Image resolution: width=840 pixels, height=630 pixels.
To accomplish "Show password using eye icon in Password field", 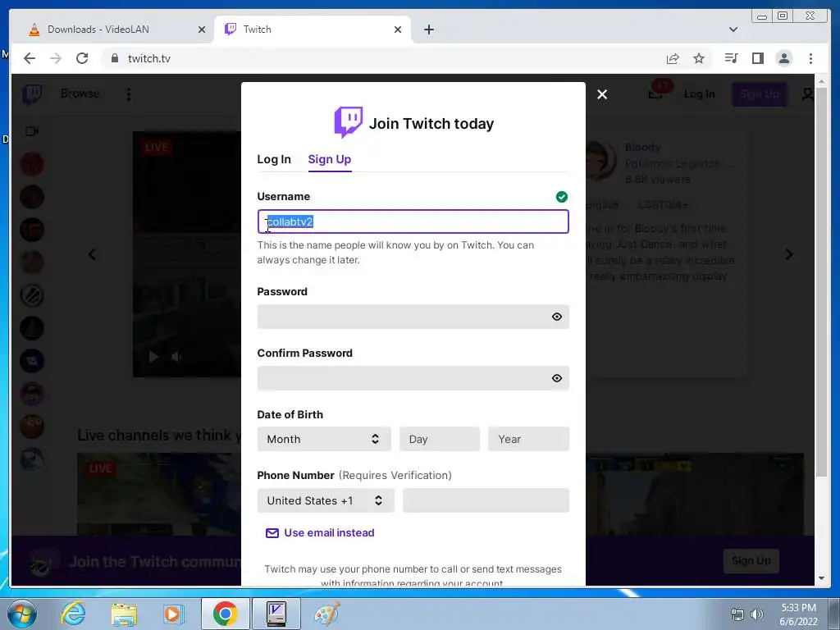I will tap(557, 317).
